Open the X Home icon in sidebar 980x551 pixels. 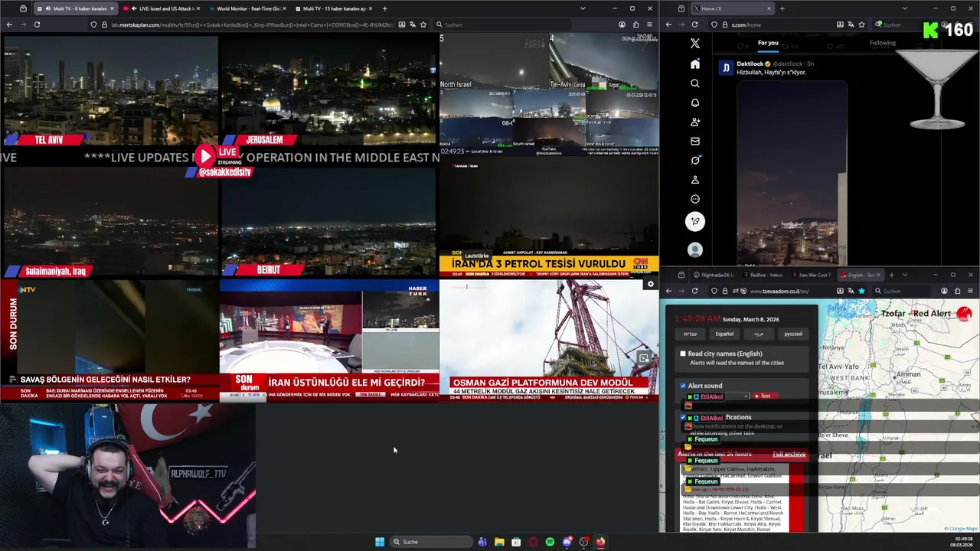[695, 64]
